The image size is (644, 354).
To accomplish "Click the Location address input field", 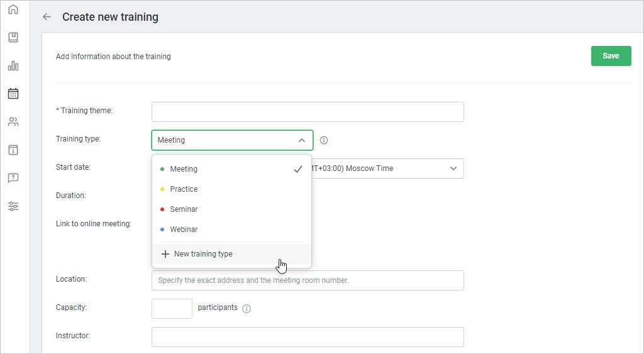I will [308, 280].
